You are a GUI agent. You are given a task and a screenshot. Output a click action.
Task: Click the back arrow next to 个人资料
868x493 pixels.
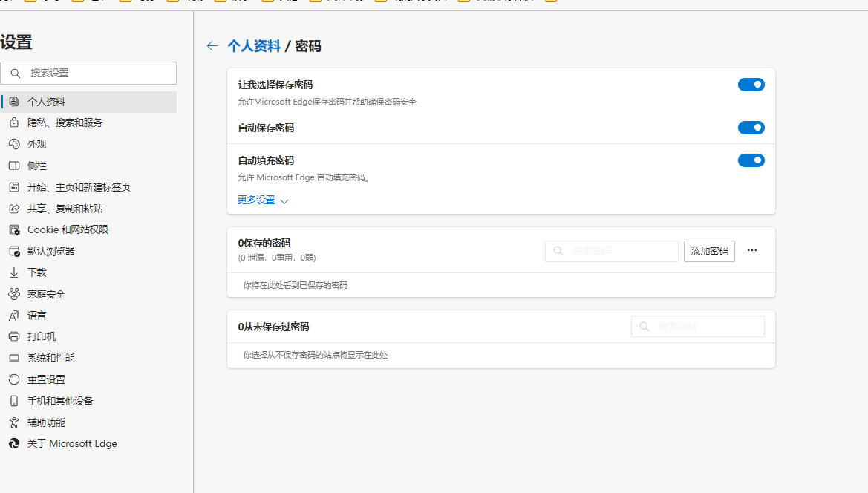coord(212,46)
